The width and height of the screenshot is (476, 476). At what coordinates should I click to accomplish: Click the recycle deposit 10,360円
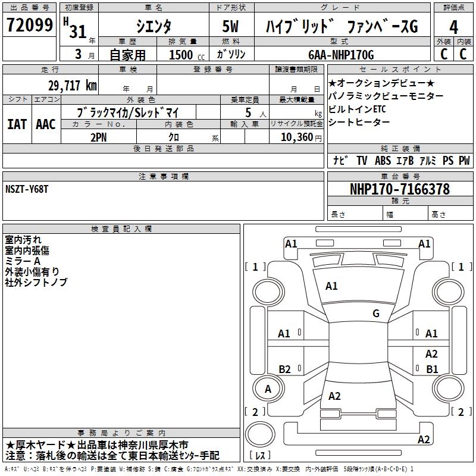(x=301, y=137)
